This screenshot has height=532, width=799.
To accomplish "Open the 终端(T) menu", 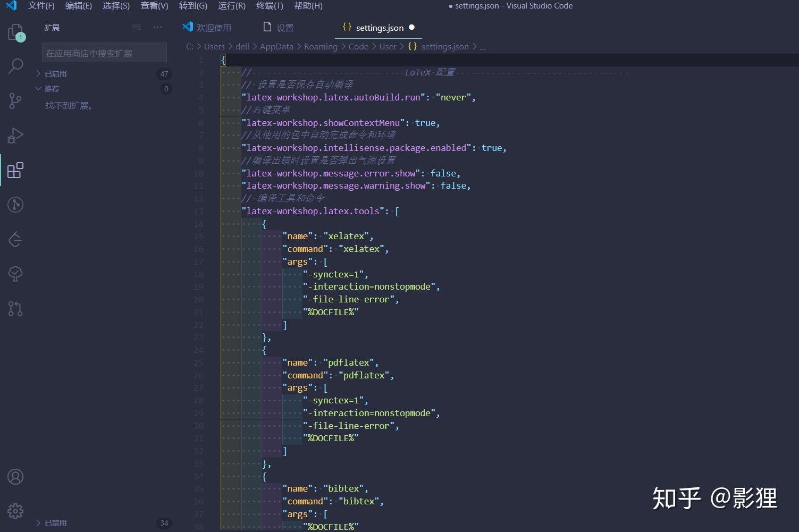I will point(269,6).
